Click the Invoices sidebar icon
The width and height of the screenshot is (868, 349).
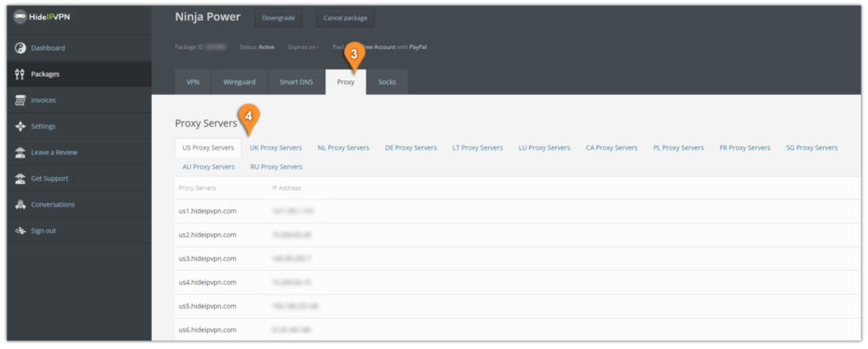(20, 100)
